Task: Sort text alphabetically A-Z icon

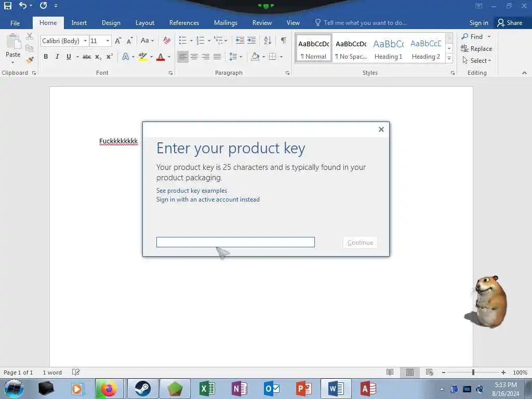Action: pos(268,41)
